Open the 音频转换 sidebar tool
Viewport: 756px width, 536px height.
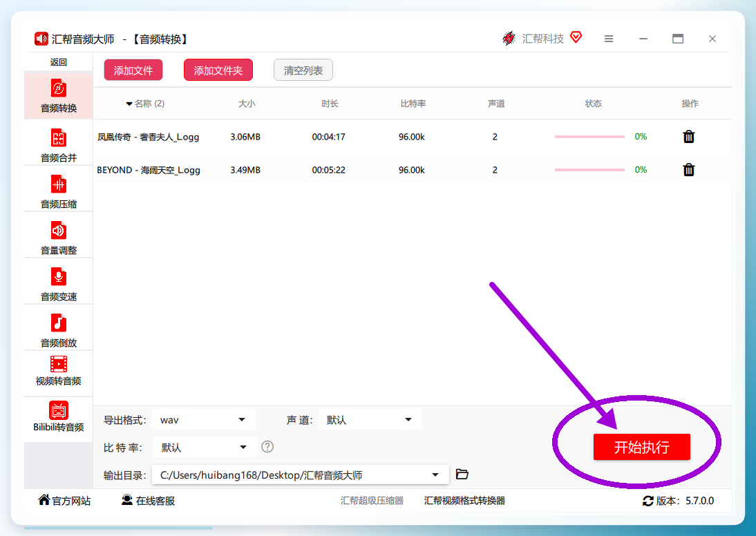[58, 95]
